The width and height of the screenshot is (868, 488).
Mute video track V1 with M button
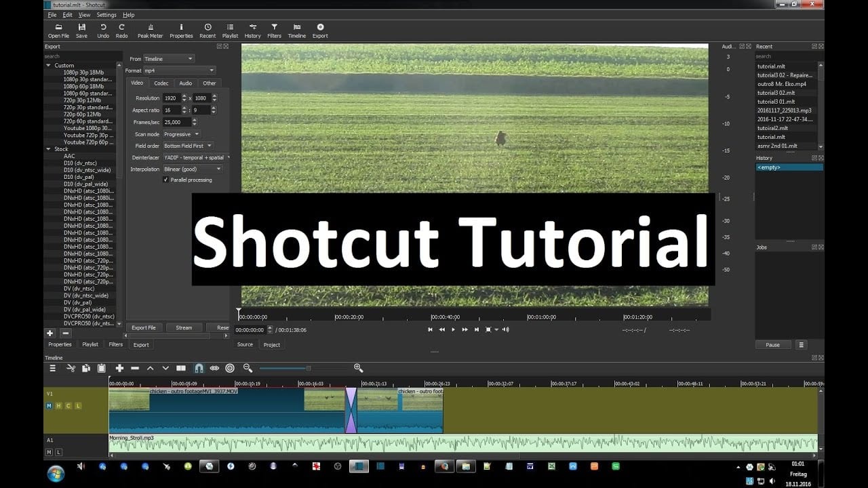pyautogui.click(x=50, y=405)
